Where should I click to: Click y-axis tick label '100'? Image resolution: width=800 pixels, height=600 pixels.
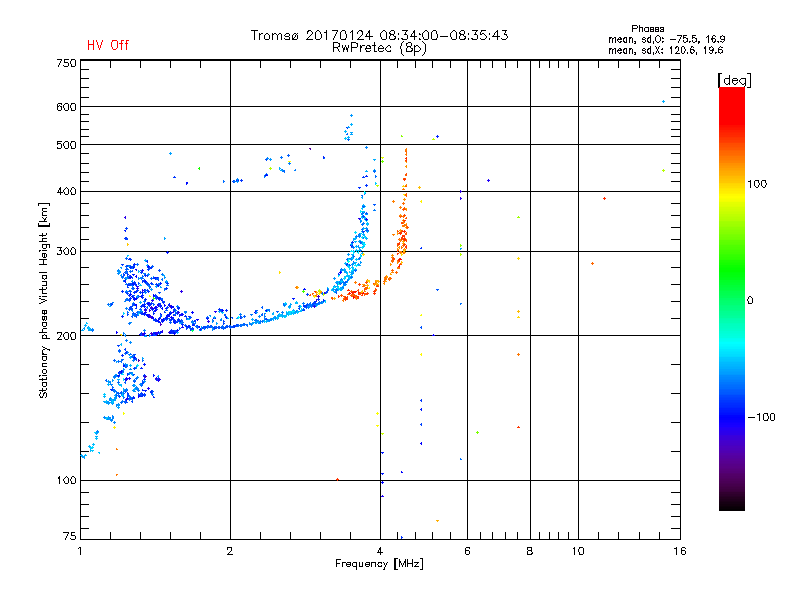pos(66,480)
